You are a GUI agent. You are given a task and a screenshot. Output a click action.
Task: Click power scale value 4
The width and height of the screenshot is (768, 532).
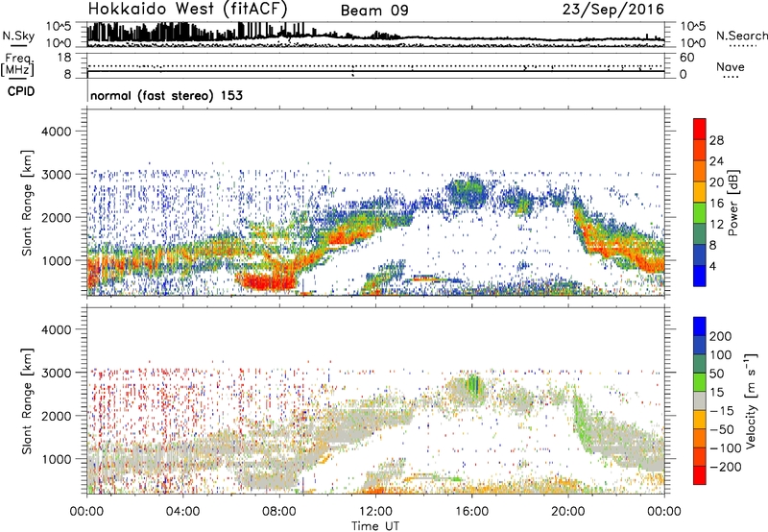pos(713,266)
